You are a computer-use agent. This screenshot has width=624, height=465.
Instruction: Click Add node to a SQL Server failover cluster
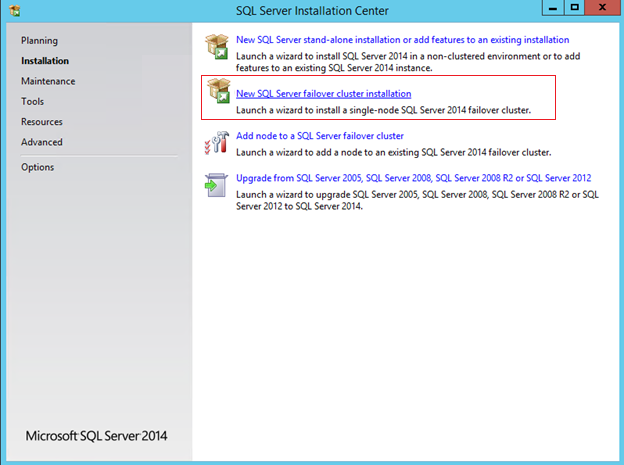(320, 136)
